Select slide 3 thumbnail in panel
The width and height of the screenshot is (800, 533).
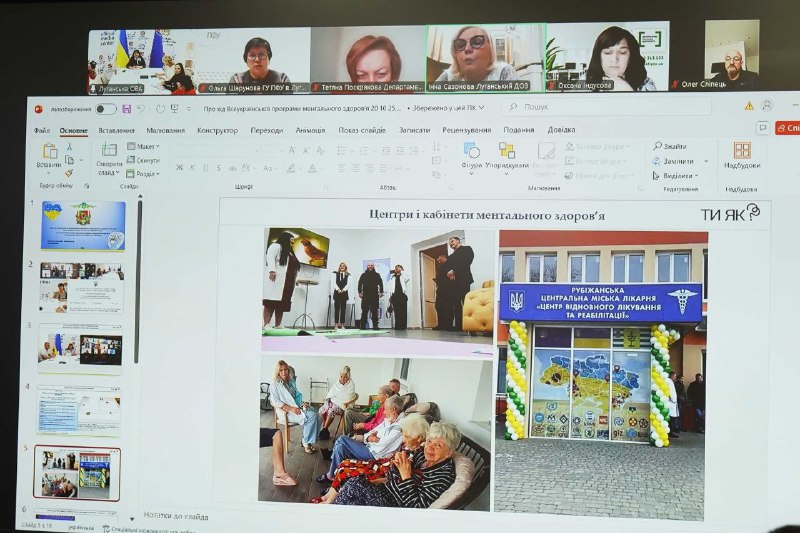tap(80, 348)
